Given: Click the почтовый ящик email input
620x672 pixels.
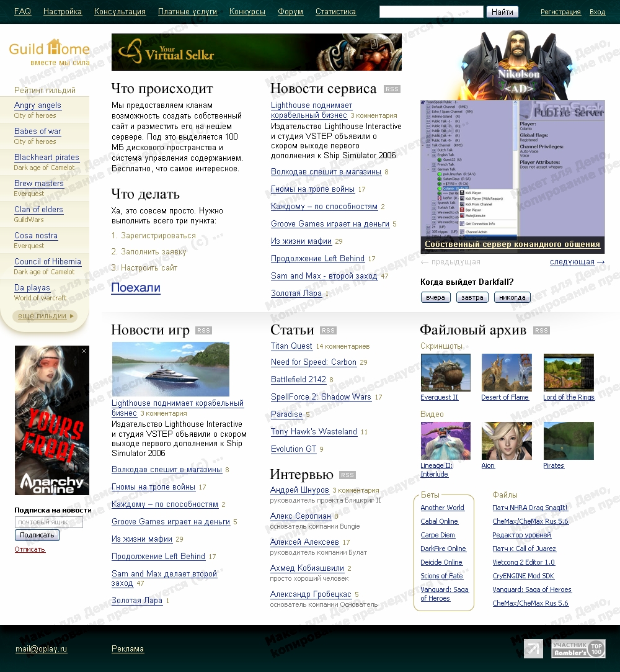Looking at the screenshot, I should (x=49, y=522).
